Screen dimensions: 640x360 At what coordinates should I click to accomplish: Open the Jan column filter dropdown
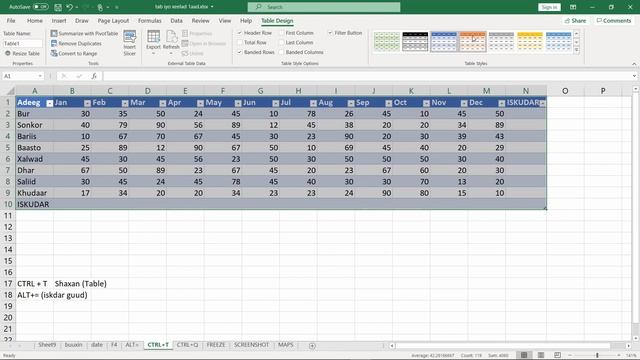(87, 103)
